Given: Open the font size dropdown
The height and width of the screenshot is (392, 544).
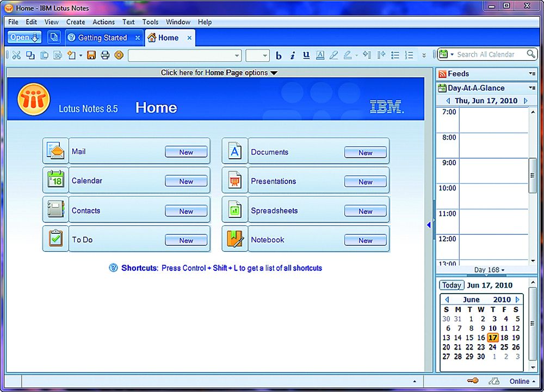Looking at the screenshot, I should click(x=265, y=55).
